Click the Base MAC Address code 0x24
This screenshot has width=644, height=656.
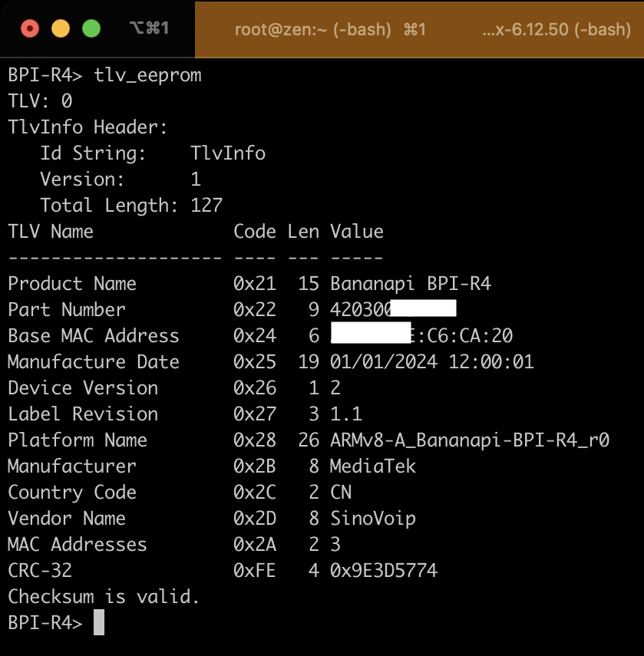[255, 336]
